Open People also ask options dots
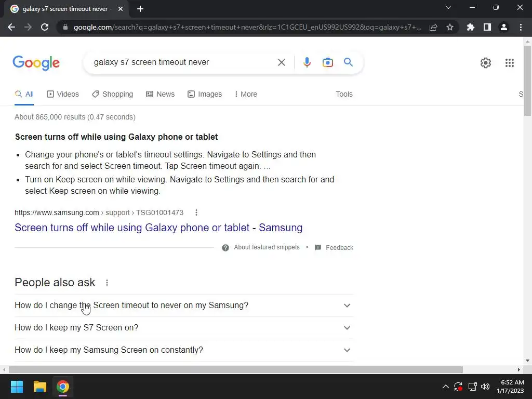Viewport: 532px width, 399px height. (x=107, y=283)
